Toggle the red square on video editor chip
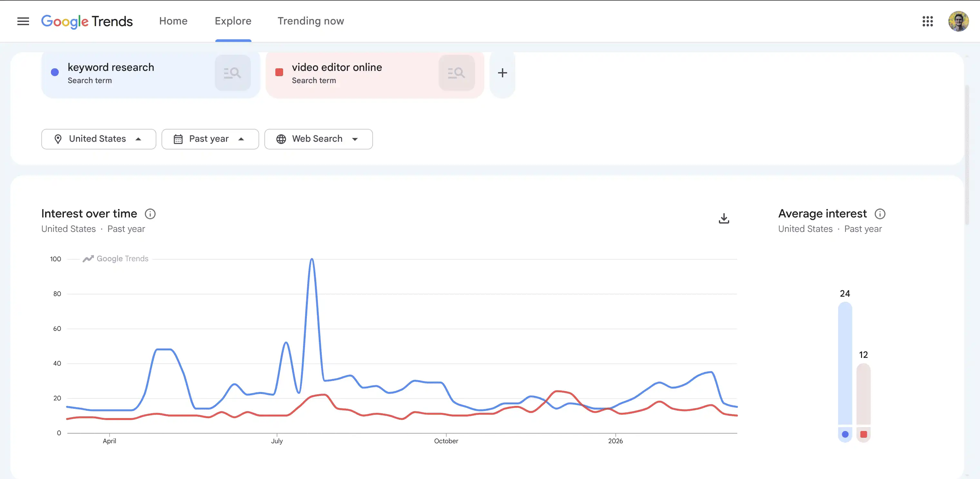This screenshot has height=479, width=980. (x=279, y=72)
